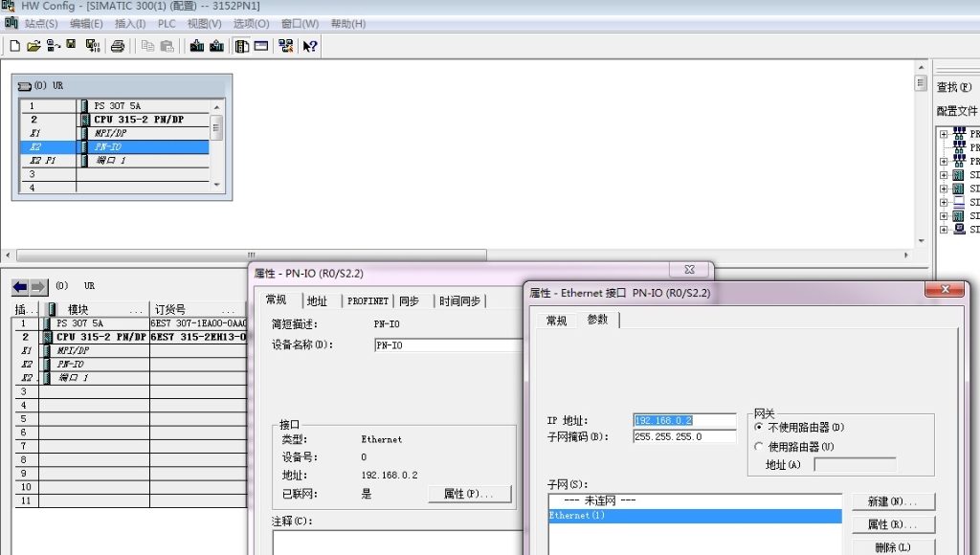Image resolution: width=980 pixels, height=555 pixels.
Task: Open the 站点(S) menu
Action: (x=41, y=24)
